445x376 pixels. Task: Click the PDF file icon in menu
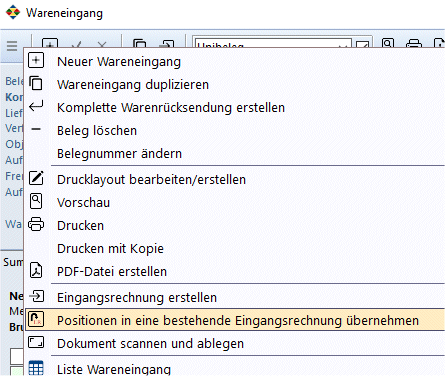click(x=36, y=270)
